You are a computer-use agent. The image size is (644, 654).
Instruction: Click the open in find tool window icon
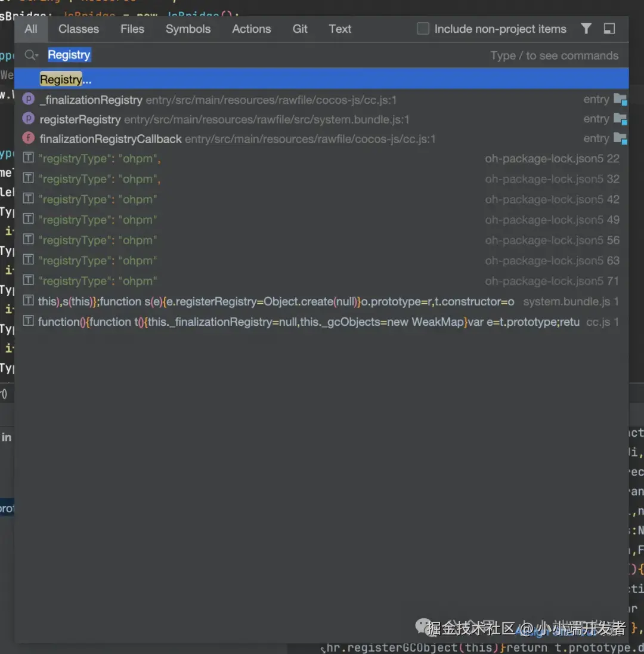pos(609,29)
